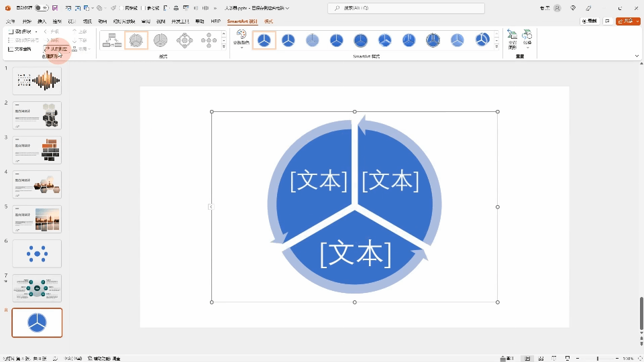Collapse the ribbon with the chevron
Viewport: 644px width, 362px height.
pos(637,56)
